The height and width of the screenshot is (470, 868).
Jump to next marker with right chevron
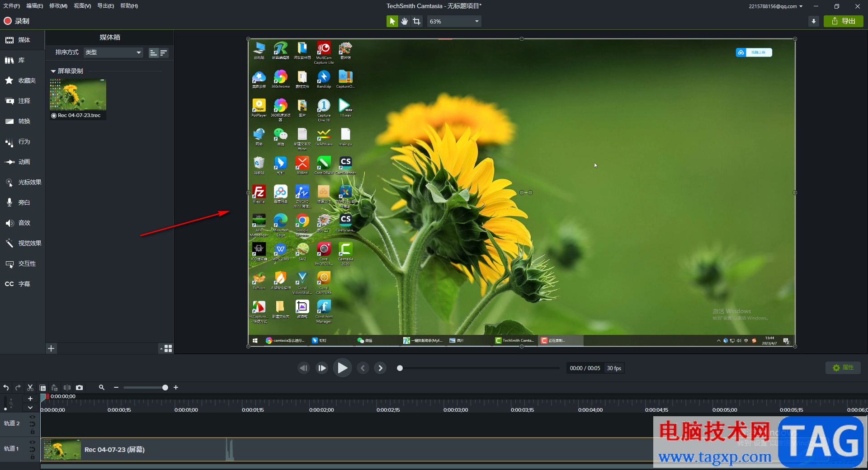point(380,368)
